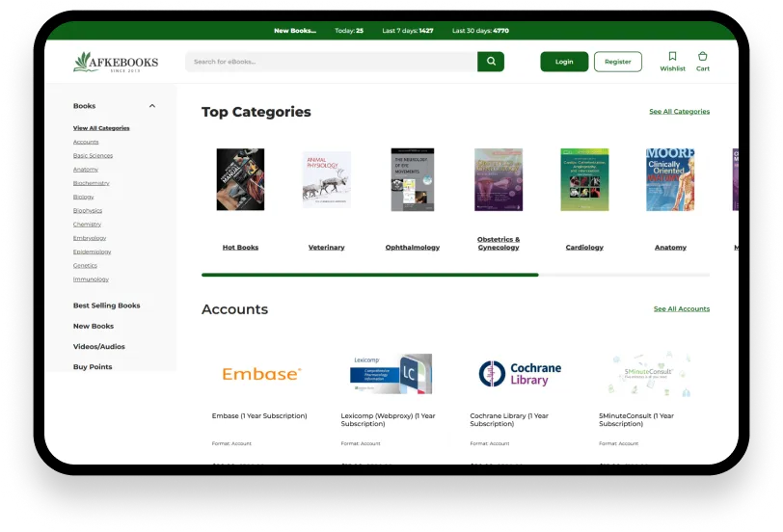The height and width of the screenshot is (532, 783).
Task: Click the Anatomy label under Moore cover
Action: [x=670, y=248]
